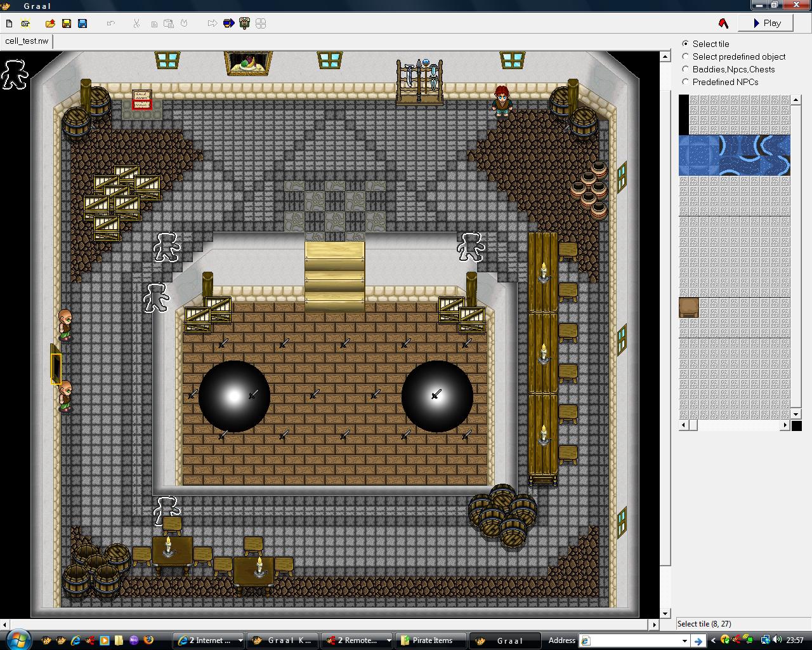812x650 pixels.
Task: Click the level view scroll-right arrow
Action: pyautogui.click(x=654, y=625)
